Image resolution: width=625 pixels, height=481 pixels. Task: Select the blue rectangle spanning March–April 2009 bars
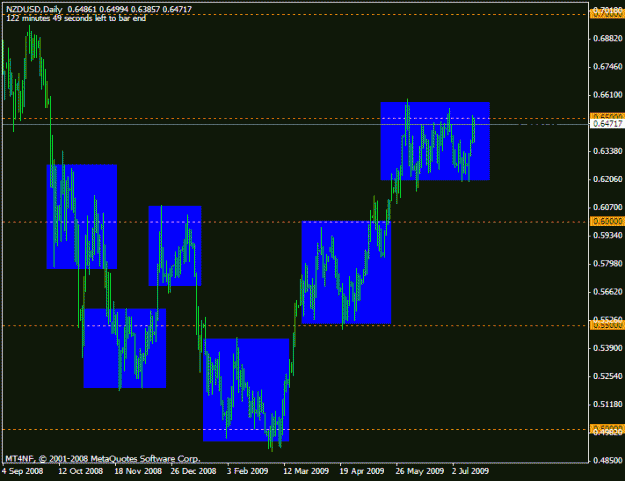point(346,272)
